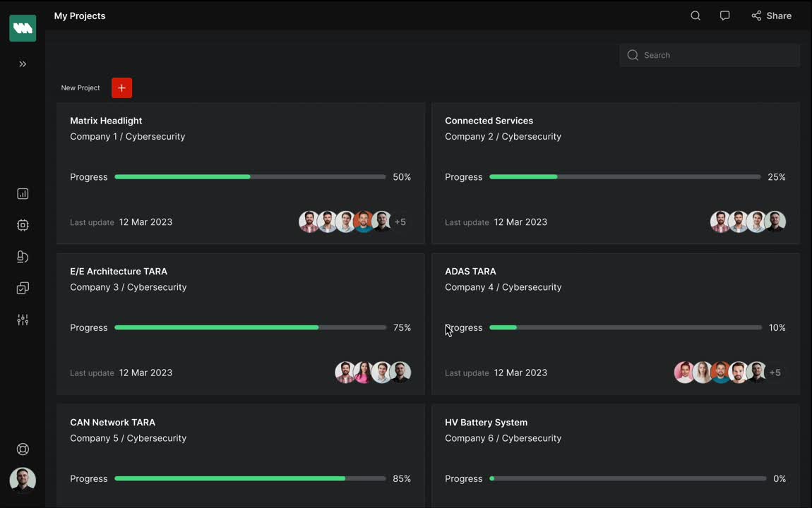Screen dimensions: 812x508
Task: Click Connected Services progress bar
Action: [x=625, y=177]
